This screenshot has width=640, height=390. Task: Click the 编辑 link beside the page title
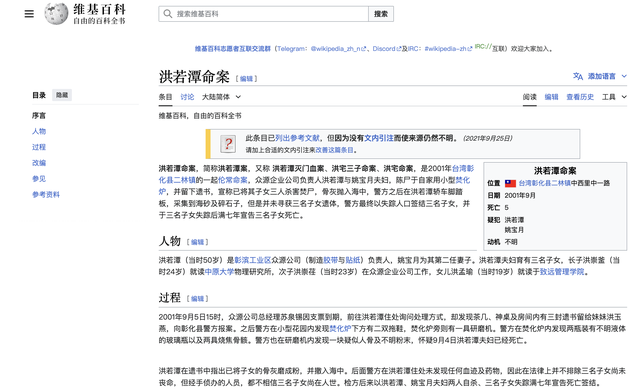click(x=246, y=79)
